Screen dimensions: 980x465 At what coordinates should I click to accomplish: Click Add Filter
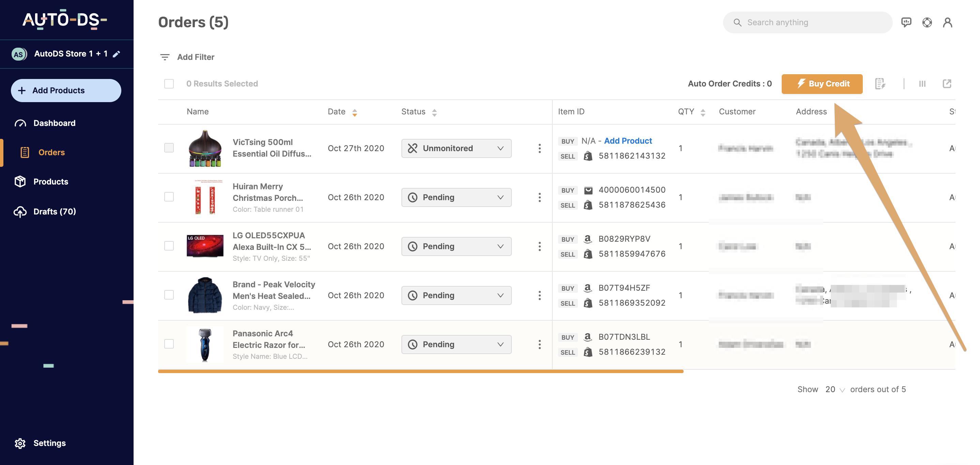click(196, 57)
